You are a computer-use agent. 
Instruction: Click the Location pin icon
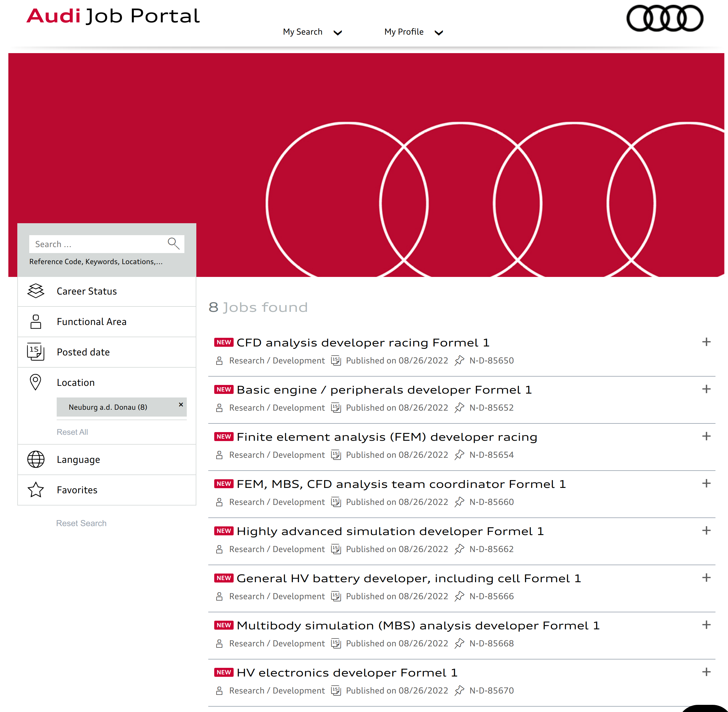(x=36, y=382)
